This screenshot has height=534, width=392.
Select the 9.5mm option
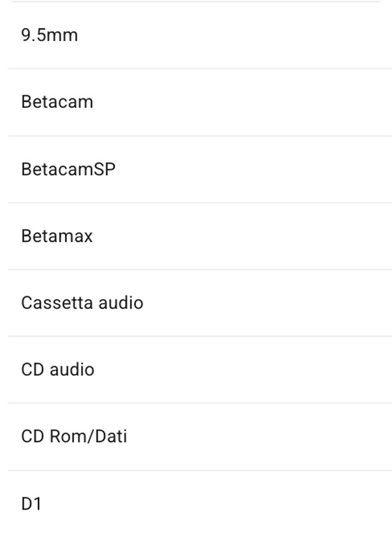[49, 35]
